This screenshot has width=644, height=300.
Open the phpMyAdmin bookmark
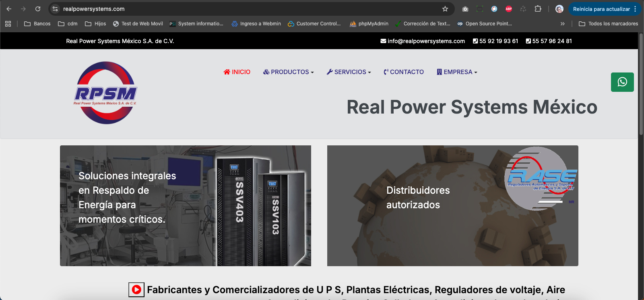(x=369, y=24)
